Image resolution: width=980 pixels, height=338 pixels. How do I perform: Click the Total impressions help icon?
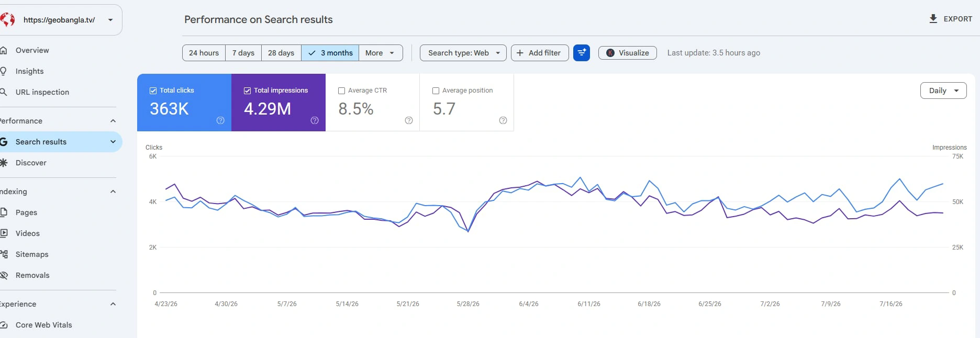pos(315,120)
